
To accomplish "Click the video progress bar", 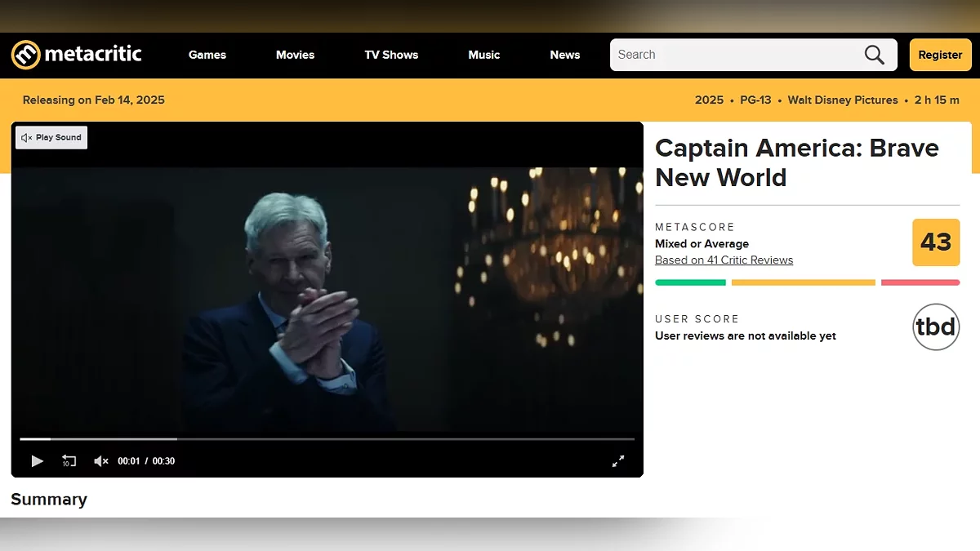I will click(327, 439).
